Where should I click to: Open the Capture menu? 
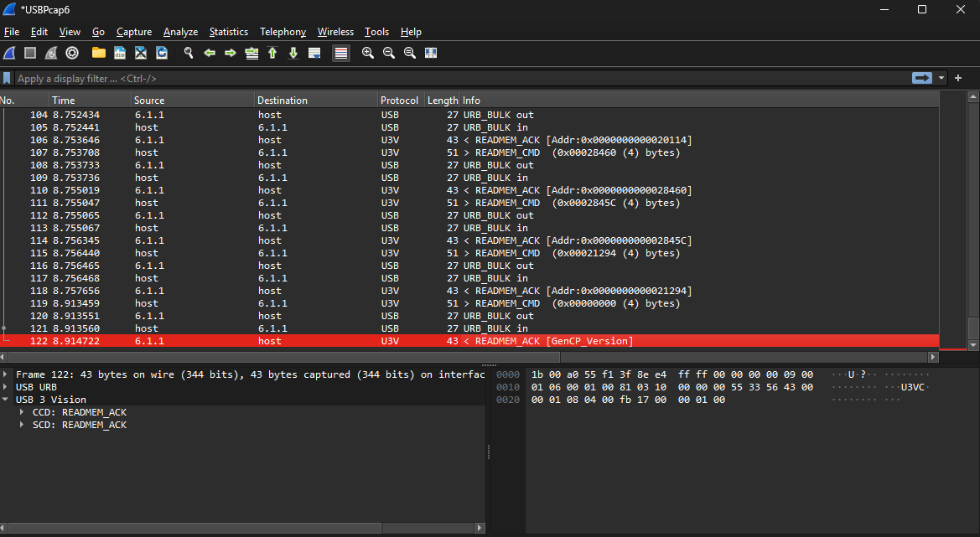coord(134,32)
